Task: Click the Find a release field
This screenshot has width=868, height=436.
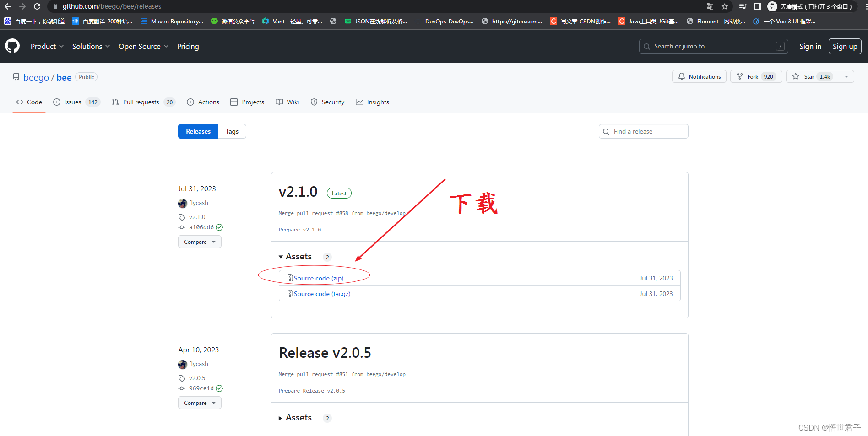Action: tap(643, 131)
